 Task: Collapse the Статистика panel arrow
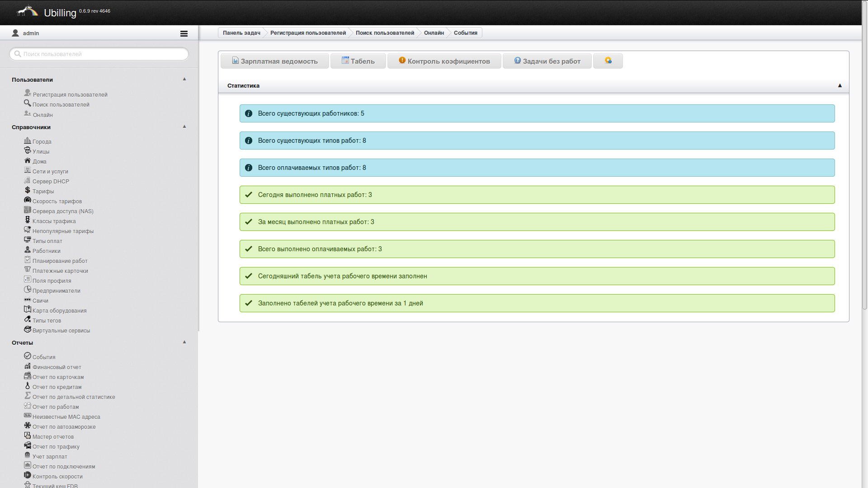coord(840,85)
